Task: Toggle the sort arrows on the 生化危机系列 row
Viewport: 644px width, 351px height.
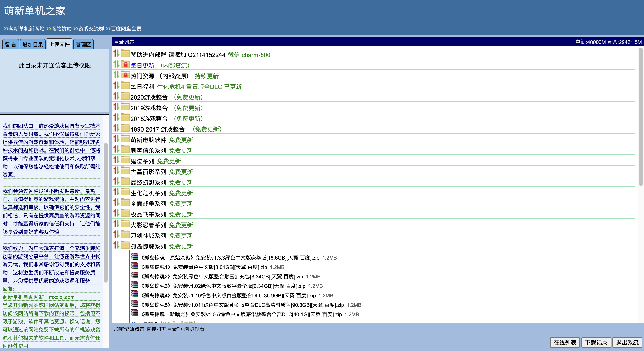Action: 116,192
